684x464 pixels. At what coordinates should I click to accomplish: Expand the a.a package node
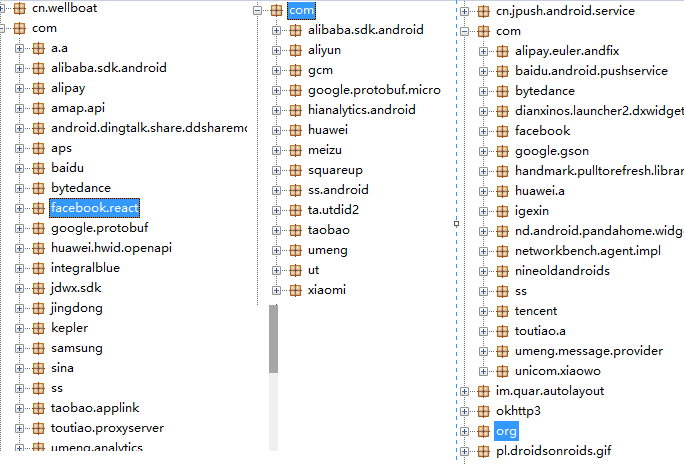click(19, 48)
